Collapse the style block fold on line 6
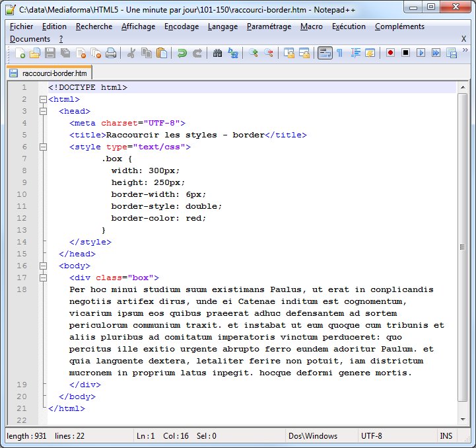 [44, 147]
